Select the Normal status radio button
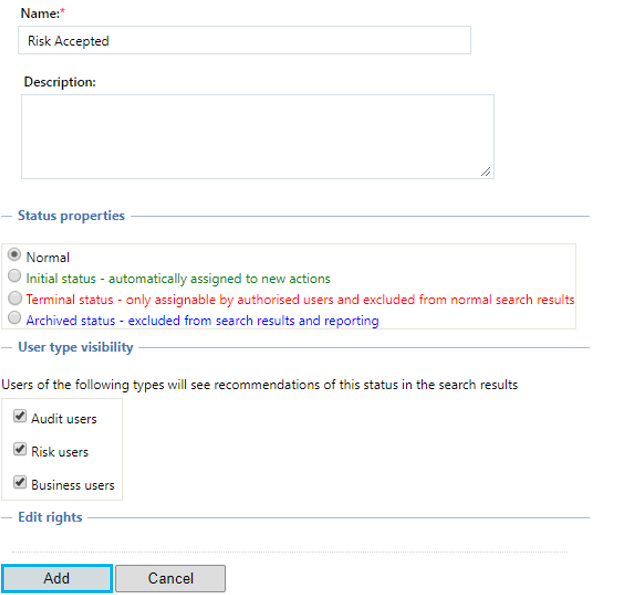The image size is (627, 595). [15, 255]
